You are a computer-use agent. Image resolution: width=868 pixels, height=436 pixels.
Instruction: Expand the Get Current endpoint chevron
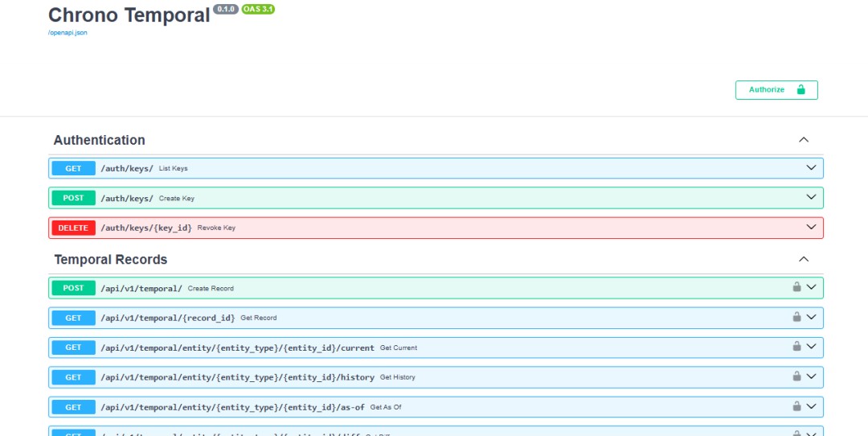tap(811, 346)
